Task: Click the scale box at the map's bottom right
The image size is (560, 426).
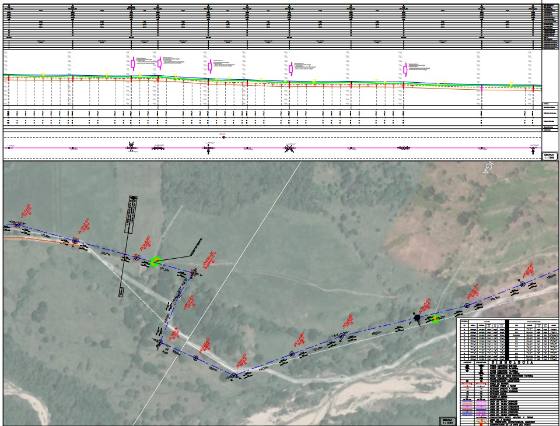Action: click(448, 421)
